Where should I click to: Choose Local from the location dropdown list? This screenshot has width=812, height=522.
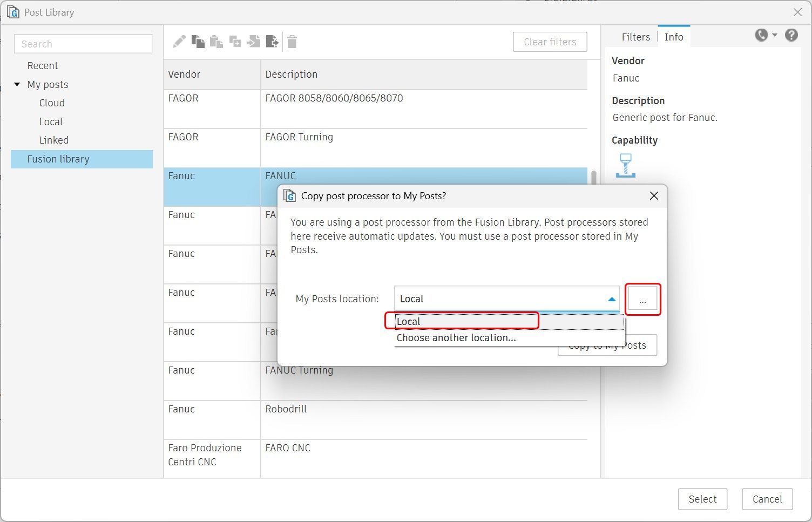pos(462,321)
